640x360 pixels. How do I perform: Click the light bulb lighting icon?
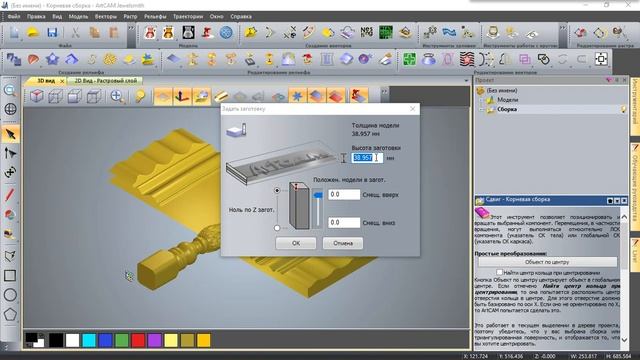point(140,96)
